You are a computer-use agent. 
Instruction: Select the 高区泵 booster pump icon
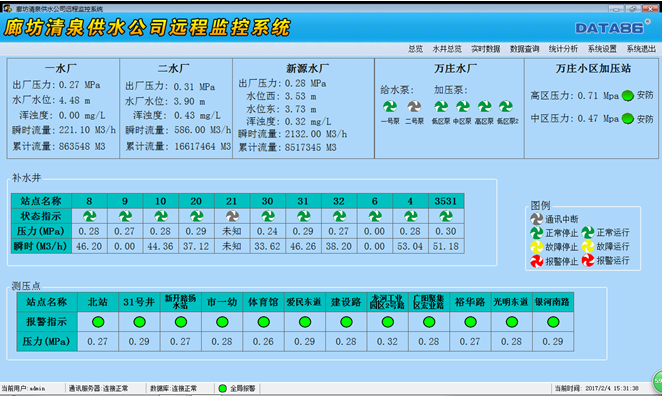484,106
